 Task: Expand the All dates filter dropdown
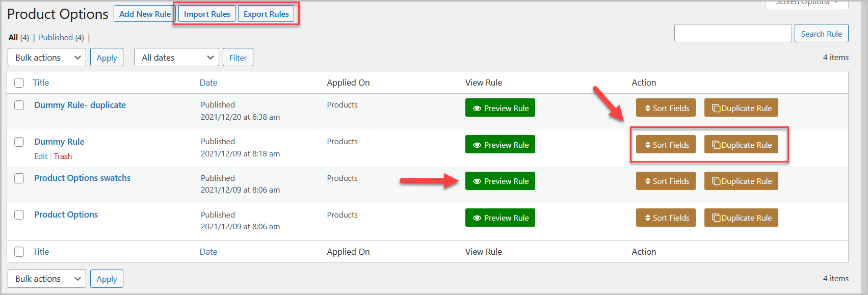[176, 58]
